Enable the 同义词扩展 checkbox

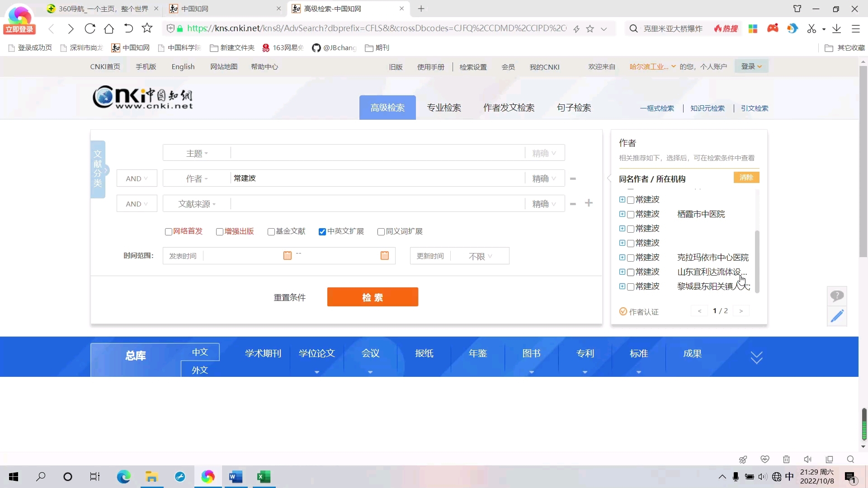381,232
